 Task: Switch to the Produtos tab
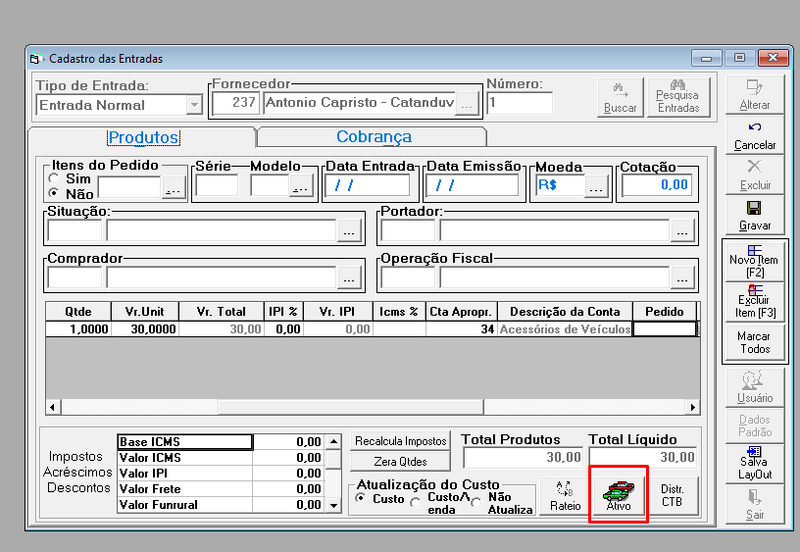point(143,137)
